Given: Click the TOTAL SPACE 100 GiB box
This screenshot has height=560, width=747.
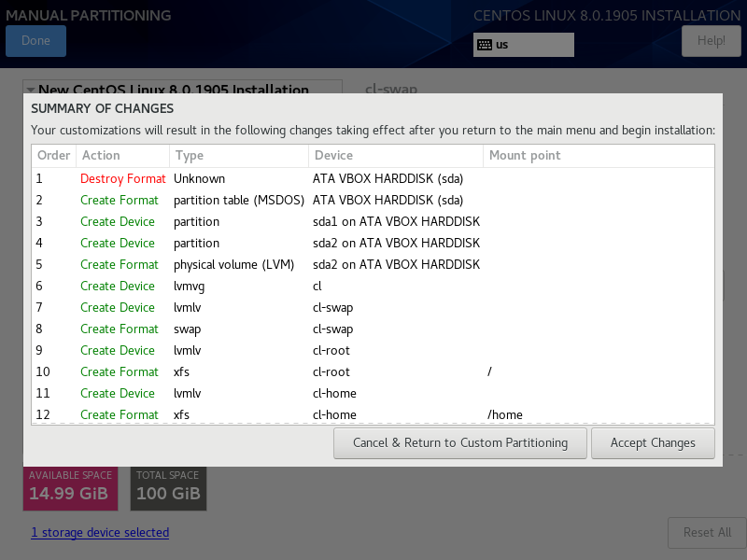Looking at the screenshot, I should (x=168, y=488).
